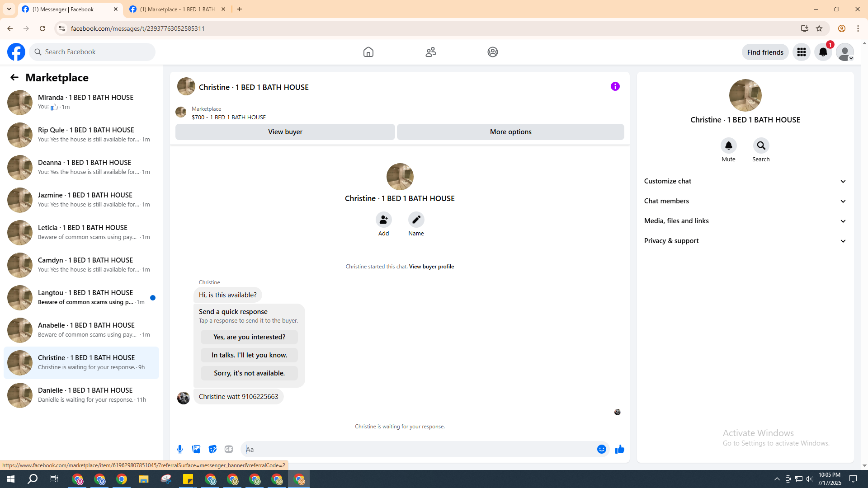
Task: Open Windows notification center
Action: [x=853, y=479]
